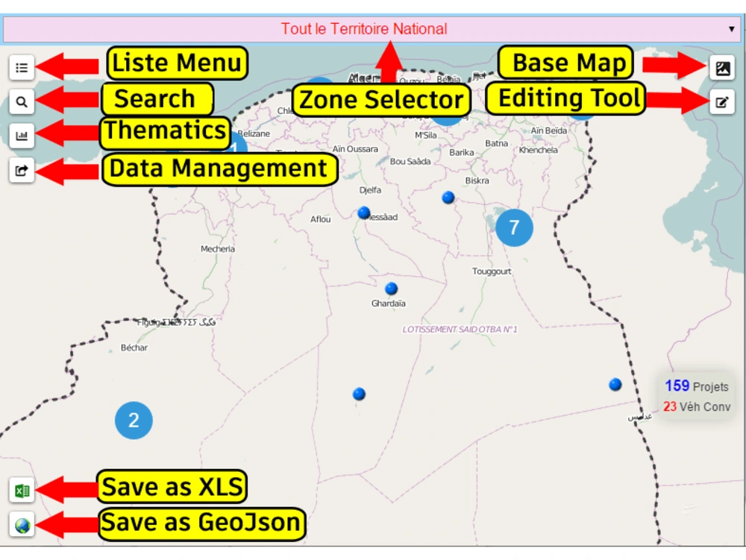This screenshot has height=560, width=746.
Task: Click the 'Mecheria' city label
Action: tap(217, 248)
